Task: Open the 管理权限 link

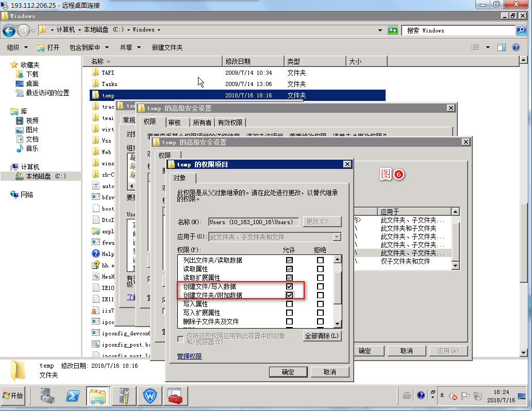Action: [x=189, y=356]
